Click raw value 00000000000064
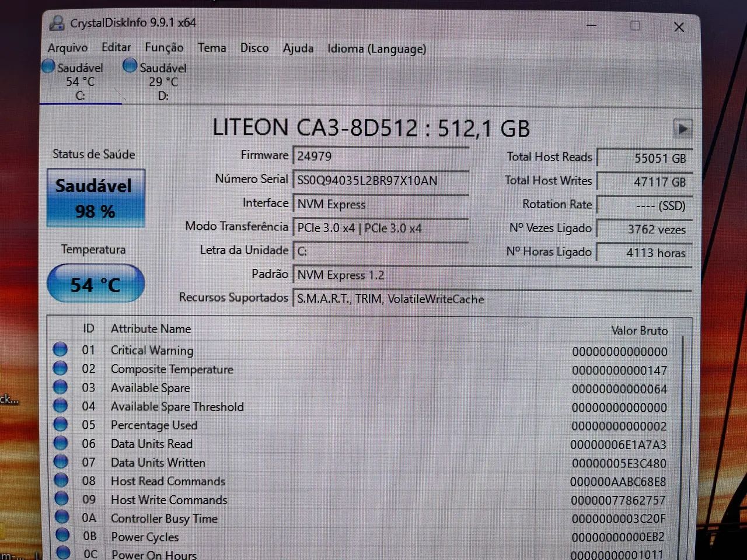This screenshot has width=747, height=560. coord(620,389)
